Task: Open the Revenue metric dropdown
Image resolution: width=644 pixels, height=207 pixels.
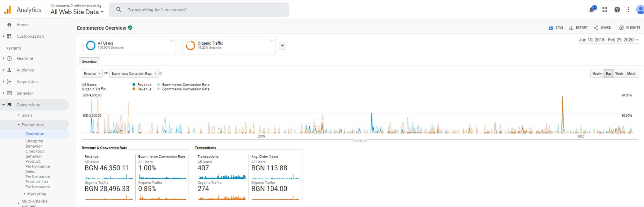Action: 92,74
